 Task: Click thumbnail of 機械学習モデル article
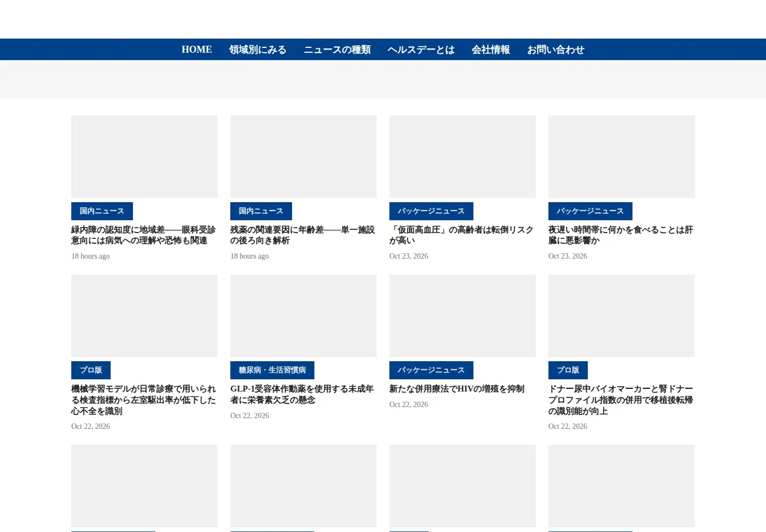point(144,315)
